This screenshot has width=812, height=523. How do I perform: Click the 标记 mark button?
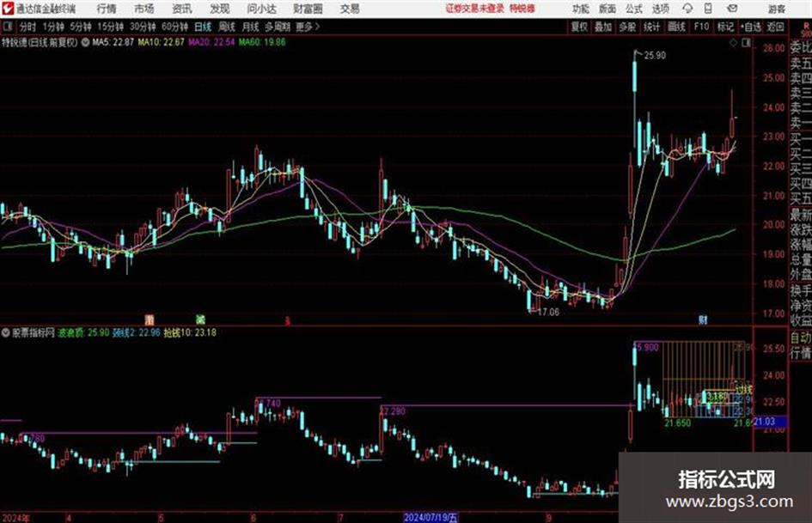click(x=725, y=27)
